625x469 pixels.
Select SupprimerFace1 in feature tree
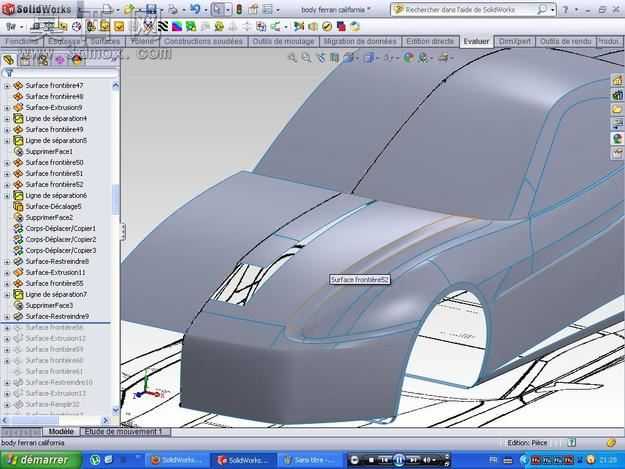tap(49, 152)
